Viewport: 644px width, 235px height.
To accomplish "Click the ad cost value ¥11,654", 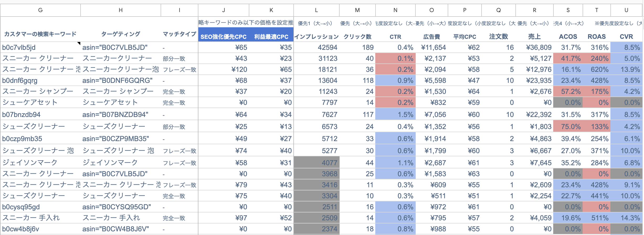I will (432, 47).
